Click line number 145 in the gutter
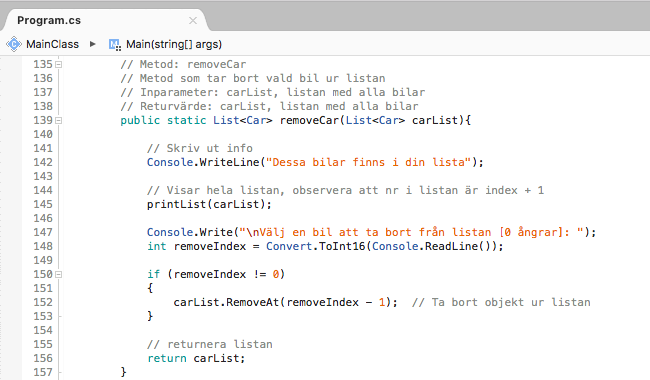650x380 pixels. click(43, 204)
